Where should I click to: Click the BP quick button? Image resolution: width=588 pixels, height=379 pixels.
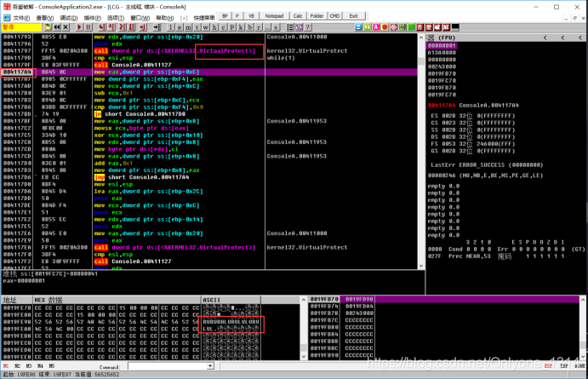[x=225, y=16]
